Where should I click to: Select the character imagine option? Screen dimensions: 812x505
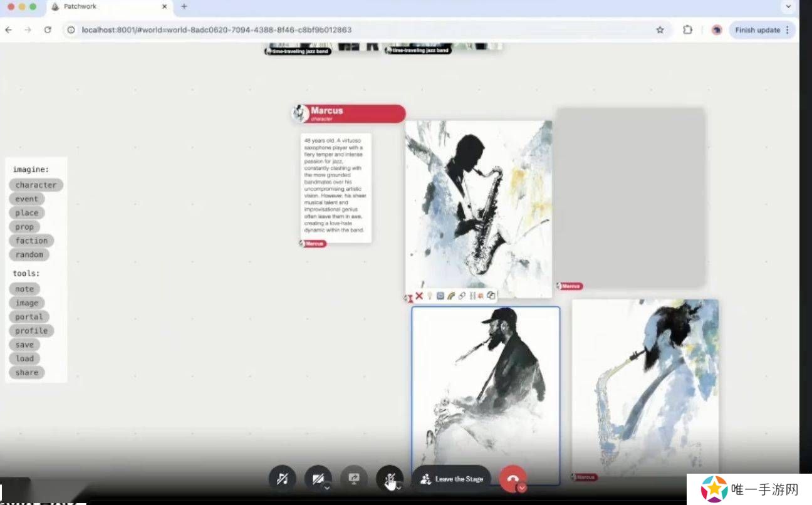coord(36,185)
